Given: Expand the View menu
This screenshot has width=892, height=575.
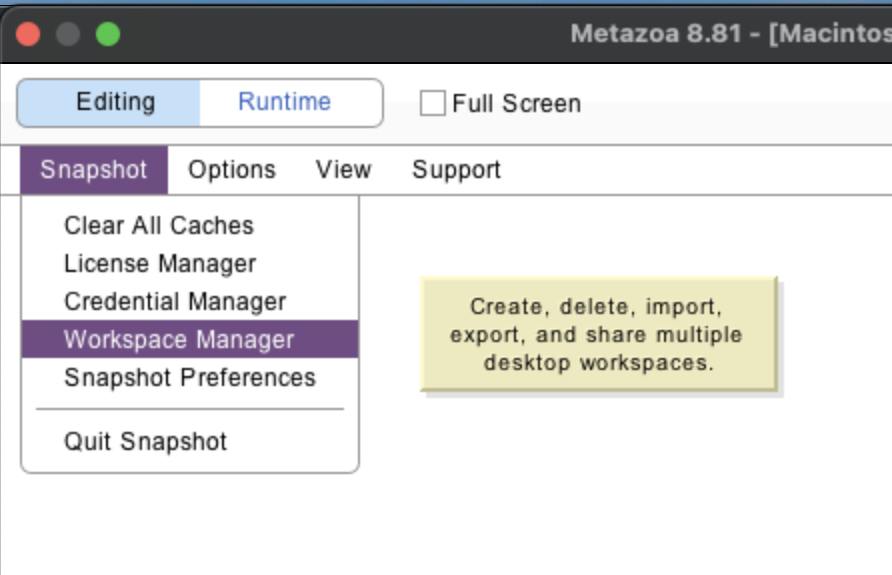Looking at the screenshot, I should pyautogui.click(x=343, y=170).
